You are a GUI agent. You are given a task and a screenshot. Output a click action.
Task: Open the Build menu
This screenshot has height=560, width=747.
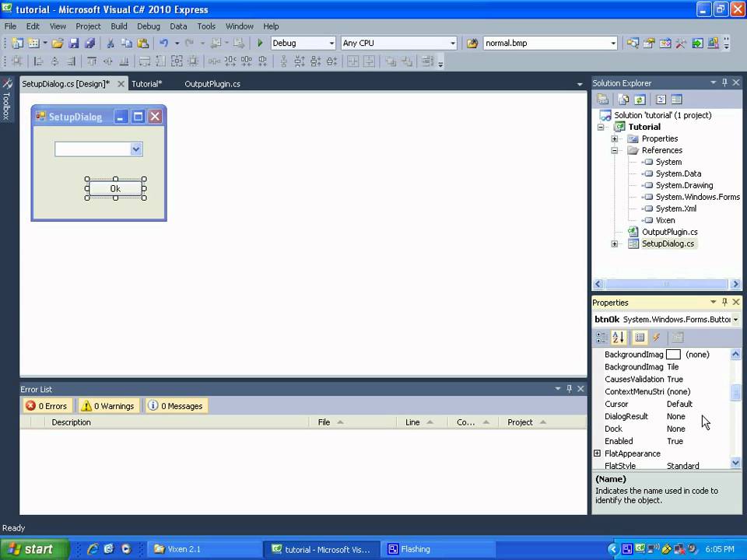[118, 26]
